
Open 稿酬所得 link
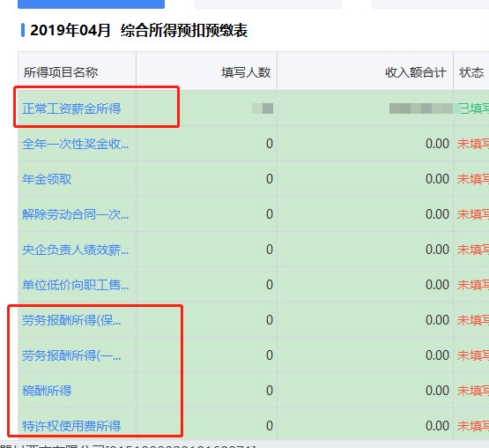click(x=47, y=391)
